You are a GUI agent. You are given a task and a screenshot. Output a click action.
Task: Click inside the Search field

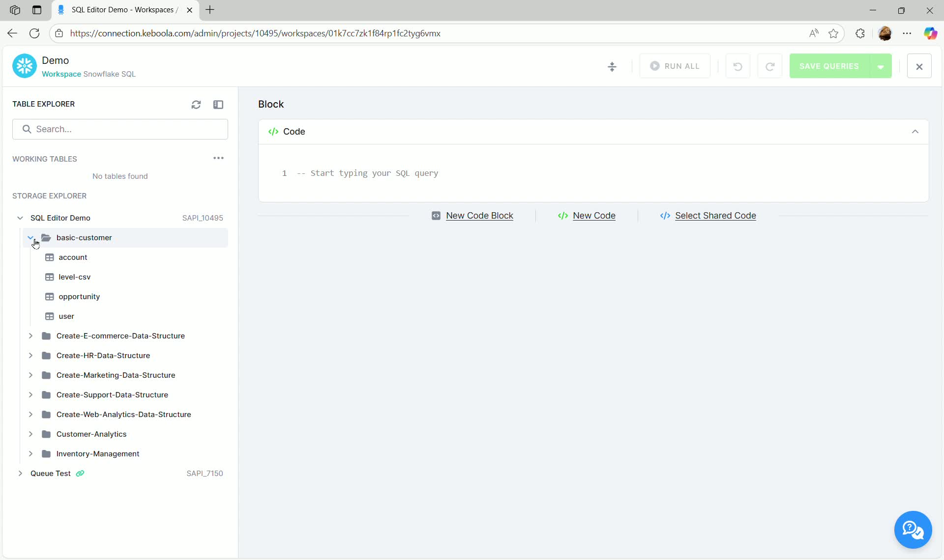120,129
